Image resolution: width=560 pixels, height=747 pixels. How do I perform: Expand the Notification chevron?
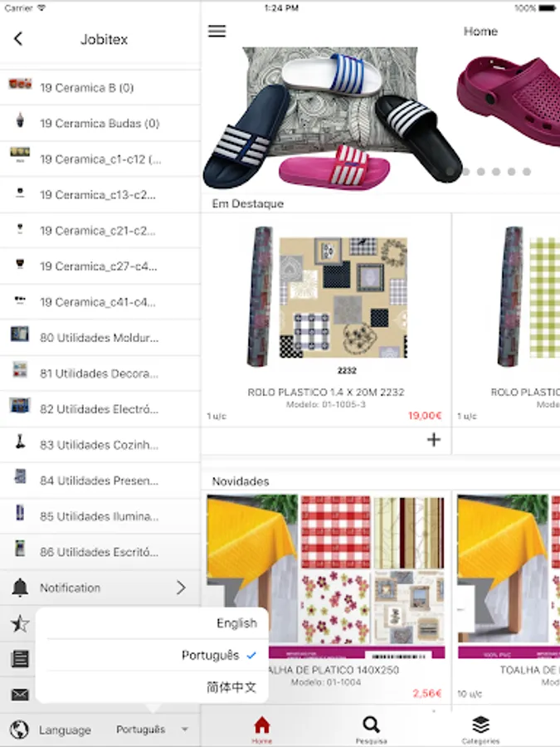[x=181, y=588]
